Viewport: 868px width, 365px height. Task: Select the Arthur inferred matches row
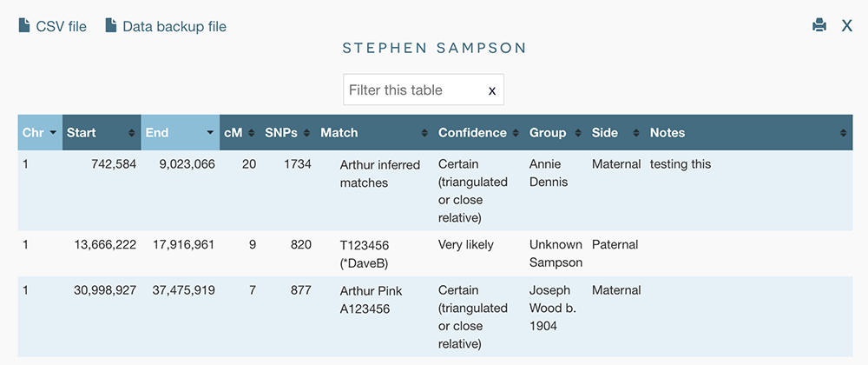pos(379,174)
